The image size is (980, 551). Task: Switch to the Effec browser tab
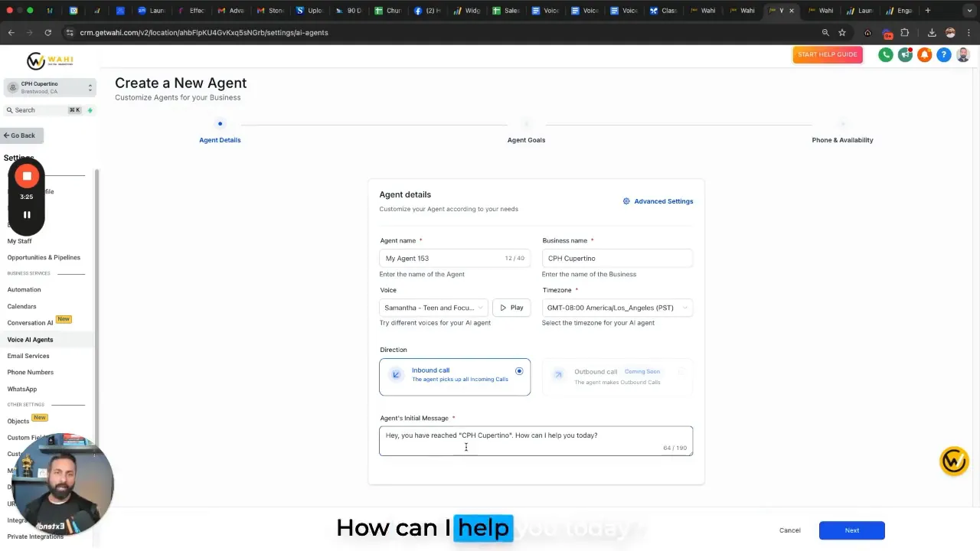point(191,11)
